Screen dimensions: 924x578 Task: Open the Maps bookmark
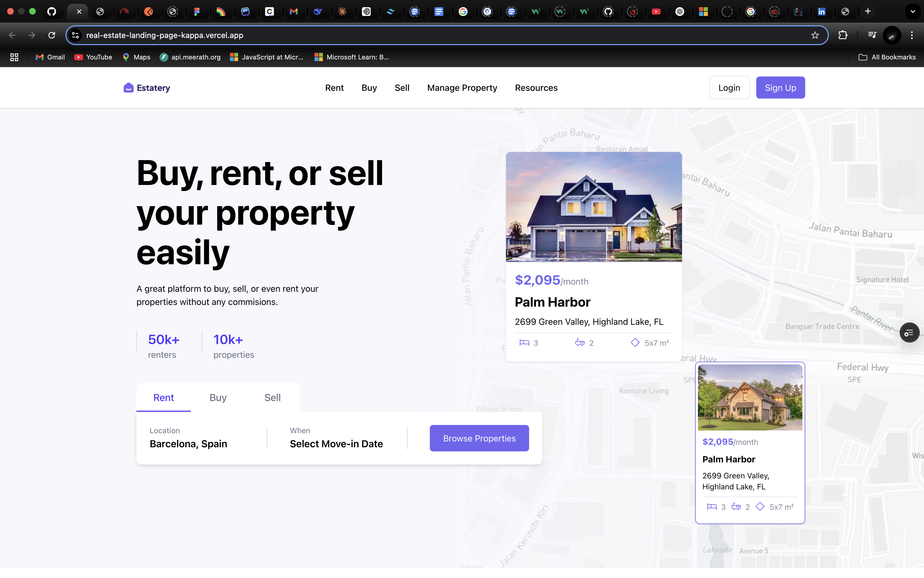tap(136, 57)
